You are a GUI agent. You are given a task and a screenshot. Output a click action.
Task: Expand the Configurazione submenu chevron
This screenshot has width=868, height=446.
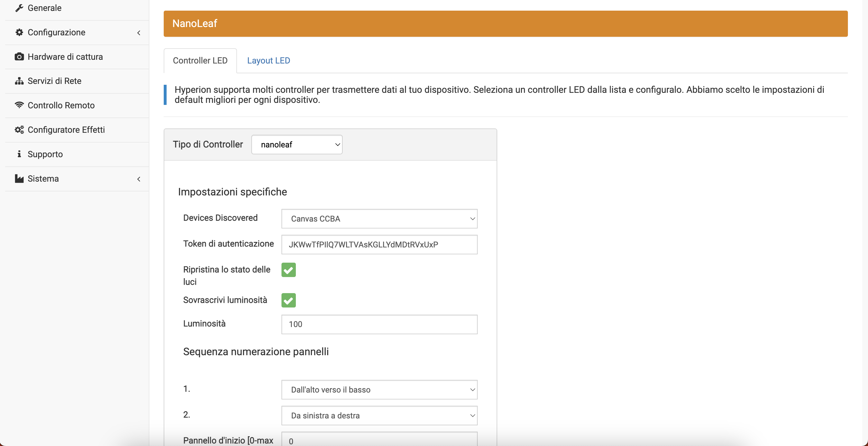tap(139, 33)
